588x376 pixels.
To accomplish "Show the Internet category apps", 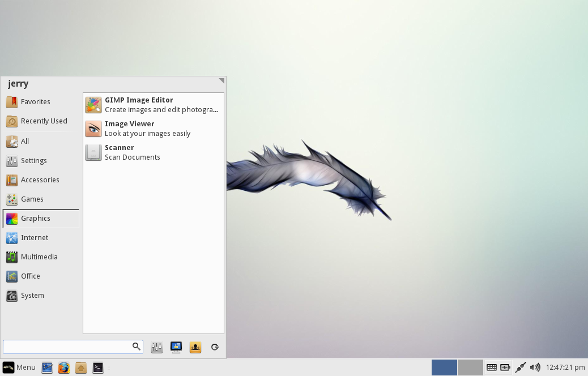I will pyautogui.click(x=41, y=238).
